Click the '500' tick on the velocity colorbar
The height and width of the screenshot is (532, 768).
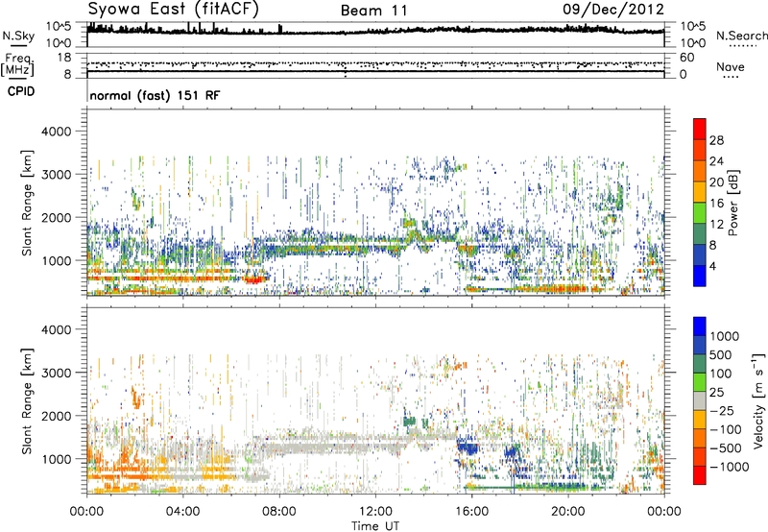721,355
